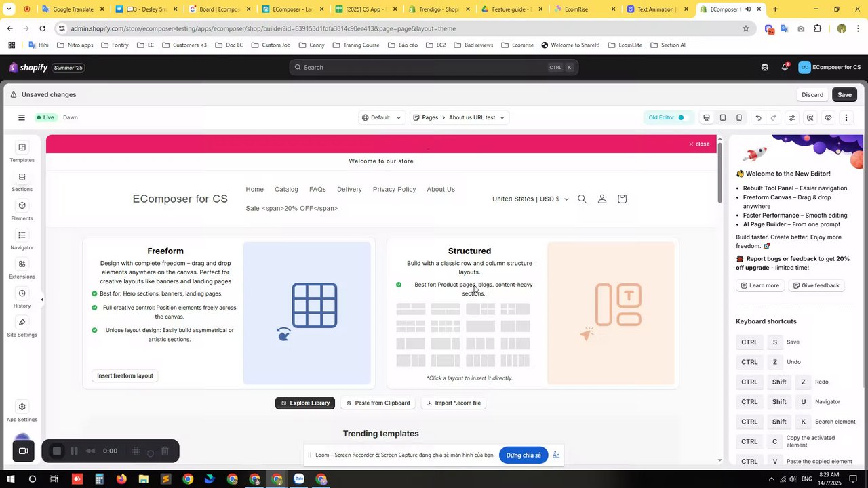The image size is (868, 488).
Task: Open the Templates panel in sidebar
Action: 22,152
